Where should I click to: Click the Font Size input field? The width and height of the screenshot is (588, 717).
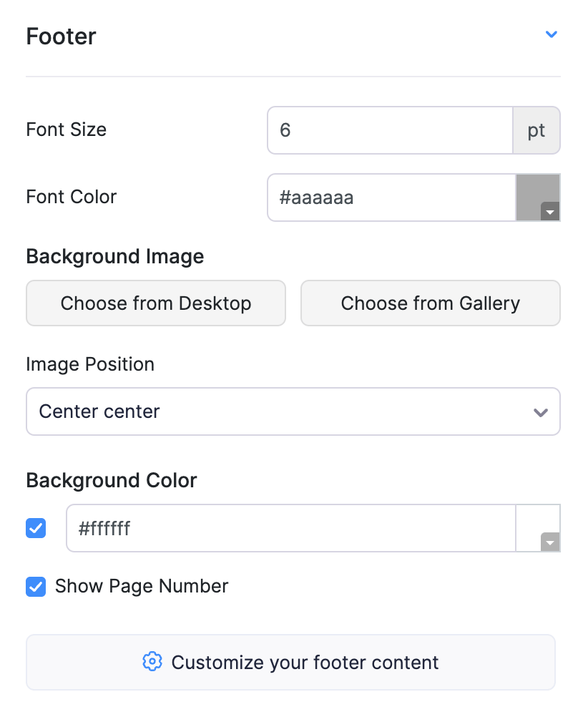pyautogui.click(x=390, y=130)
